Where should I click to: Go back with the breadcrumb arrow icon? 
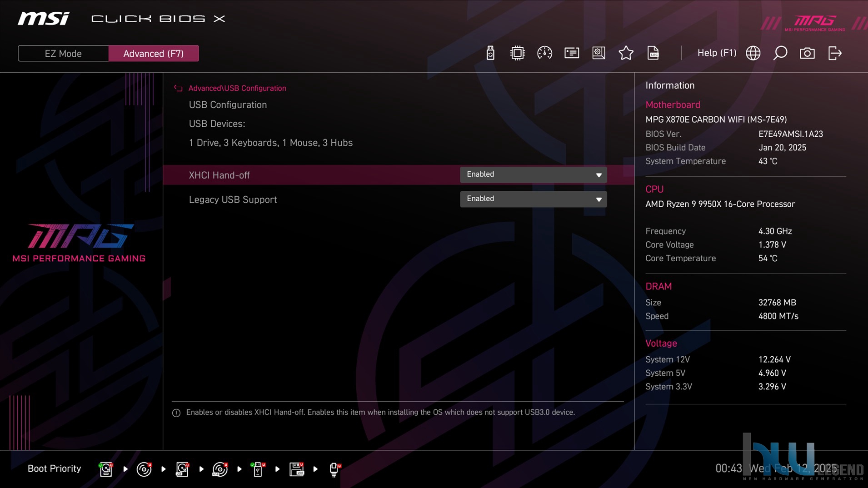(178, 88)
